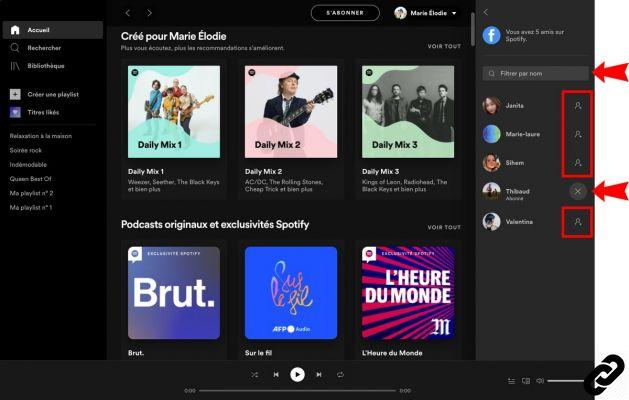Open Titres likés heart icon

tap(15, 112)
